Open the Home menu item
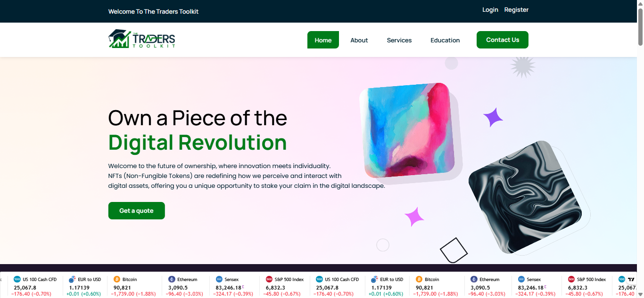644x298 pixels. point(323,40)
